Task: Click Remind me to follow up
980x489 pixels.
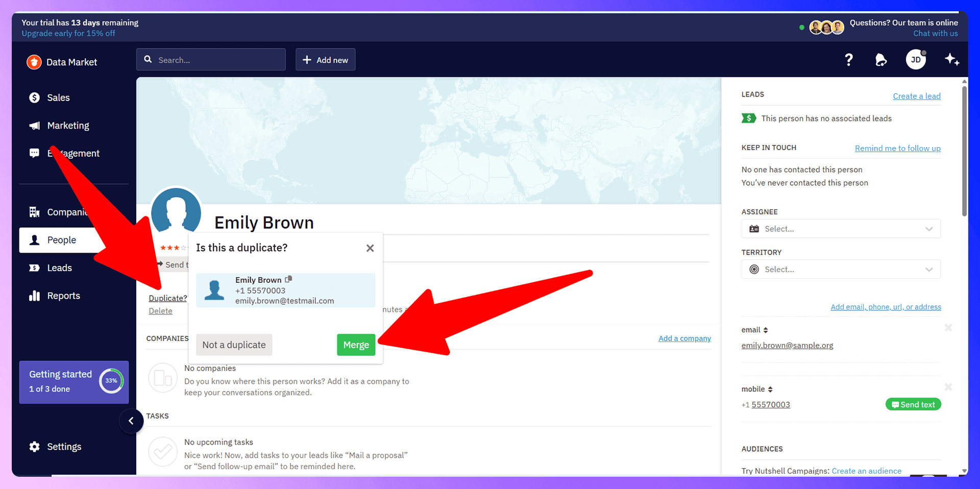Action: tap(897, 148)
